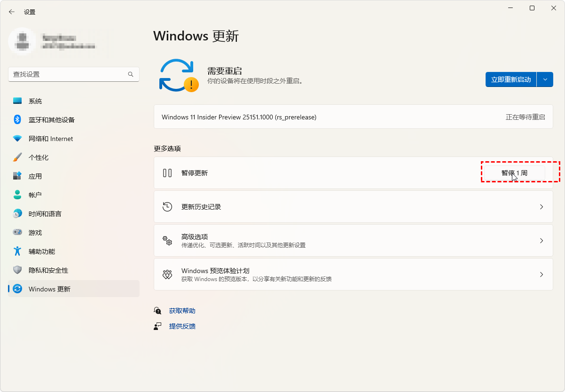Screen dimensions: 565x392
Task: Select 应用 in the settings sidebar
Action: pyautogui.click(x=35, y=176)
